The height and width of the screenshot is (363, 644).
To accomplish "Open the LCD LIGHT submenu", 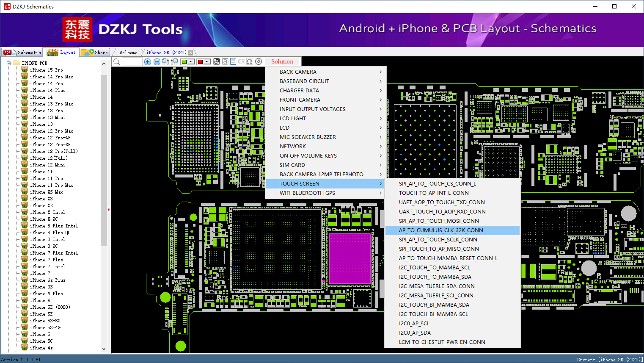I will pyautogui.click(x=325, y=119).
